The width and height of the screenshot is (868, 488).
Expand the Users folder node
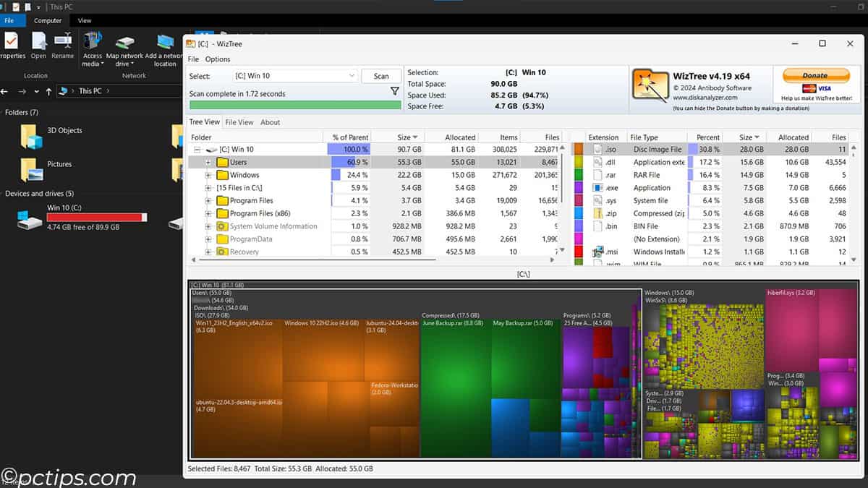[x=208, y=162]
